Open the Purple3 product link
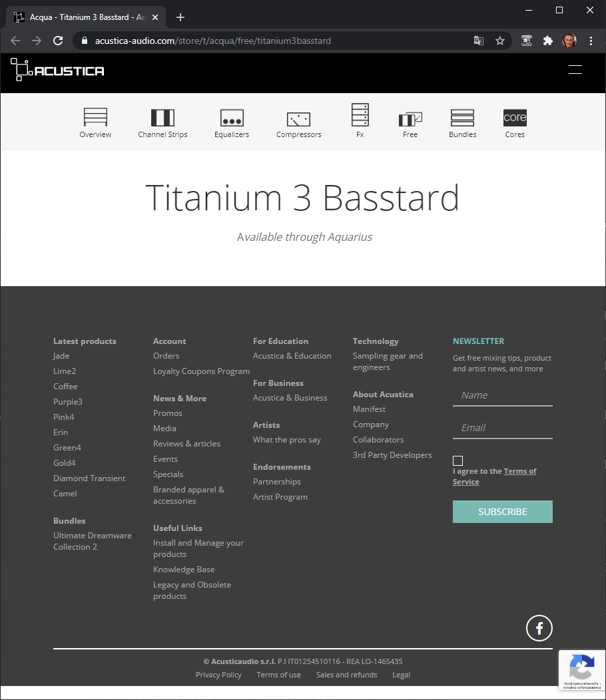 [68, 401]
